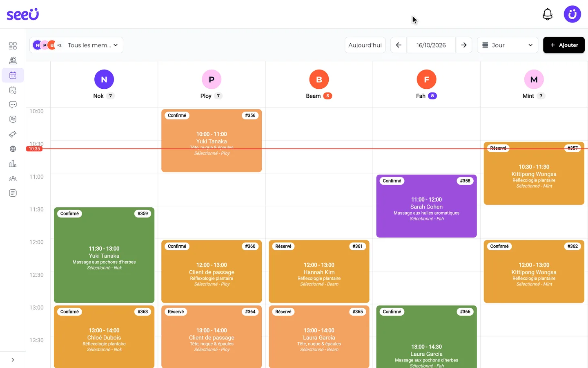Viewport: 588px width, 368px height.
Task: Open appointment #360 Client de passage
Action: coord(212,272)
